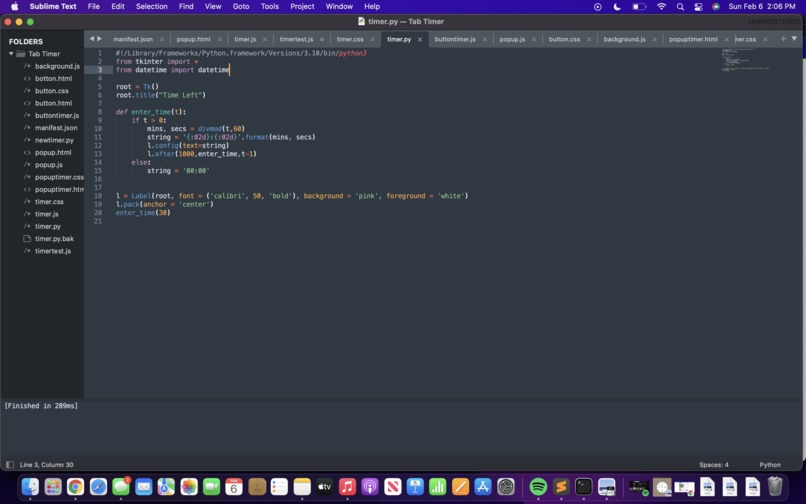This screenshot has width=806, height=504.
Task: Close the timer.py tab
Action: click(419, 40)
